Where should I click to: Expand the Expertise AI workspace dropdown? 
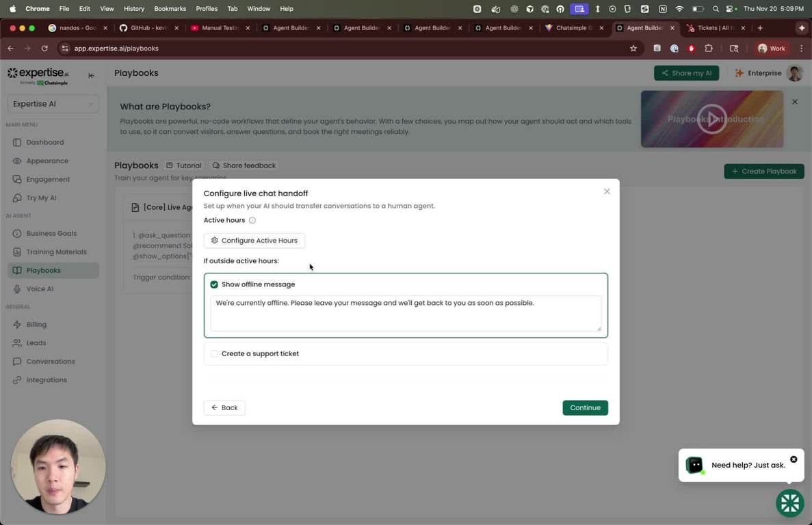click(53, 104)
